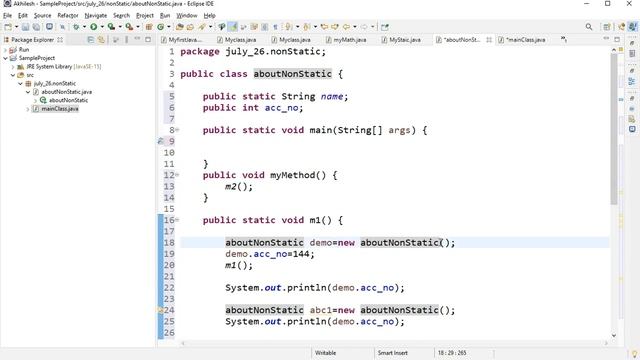
Task: Open the Window menu
Action: [187, 16]
